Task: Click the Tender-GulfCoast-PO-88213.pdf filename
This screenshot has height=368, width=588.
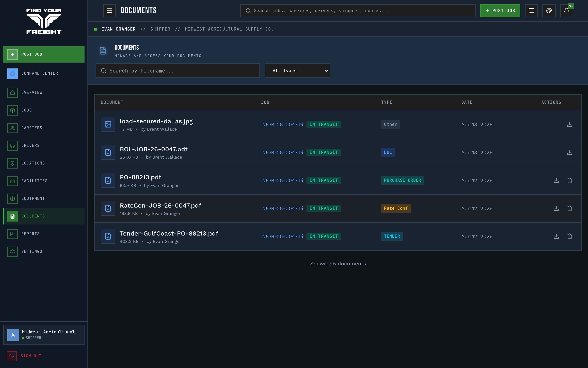Action: point(169,233)
